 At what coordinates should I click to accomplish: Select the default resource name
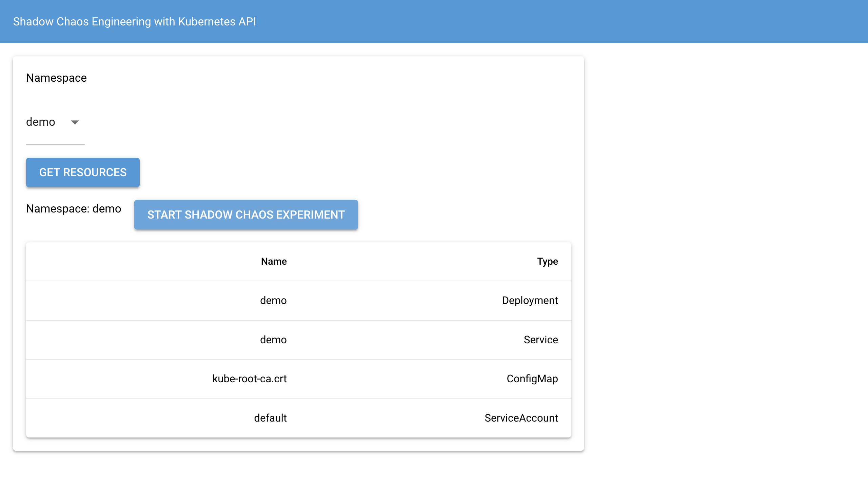tap(270, 418)
